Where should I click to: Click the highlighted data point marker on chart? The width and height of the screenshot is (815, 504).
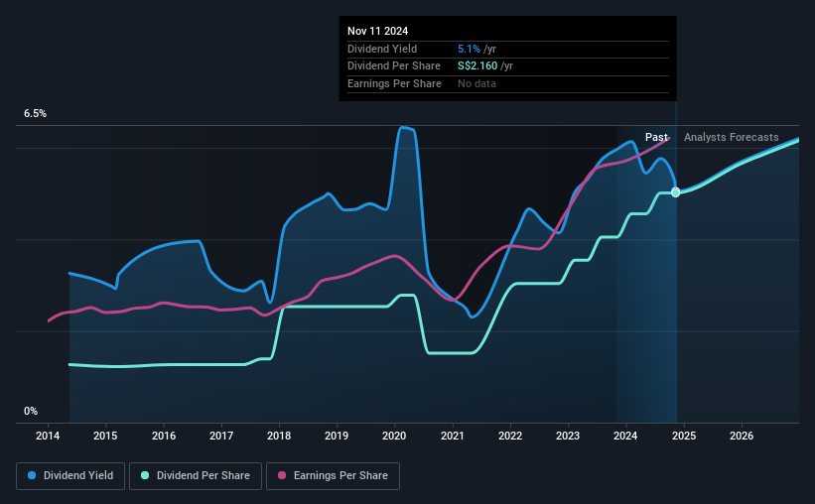(x=675, y=192)
